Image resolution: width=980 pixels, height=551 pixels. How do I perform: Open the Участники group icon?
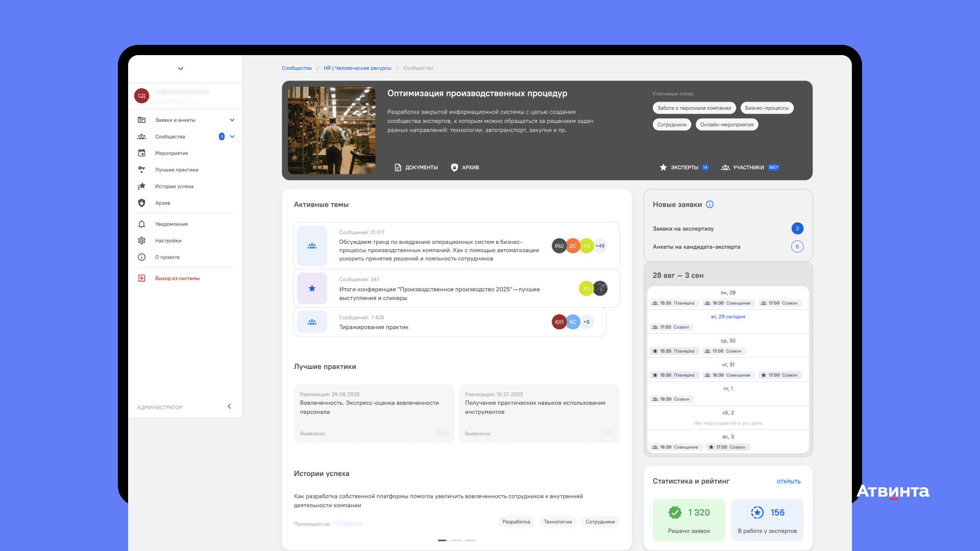point(725,167)
